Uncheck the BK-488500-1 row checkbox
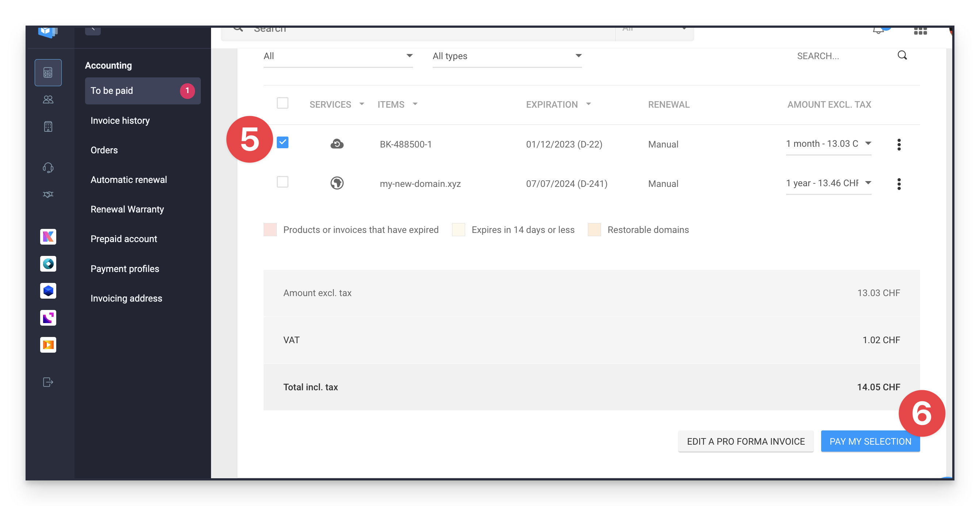 (x=283, y=142)
